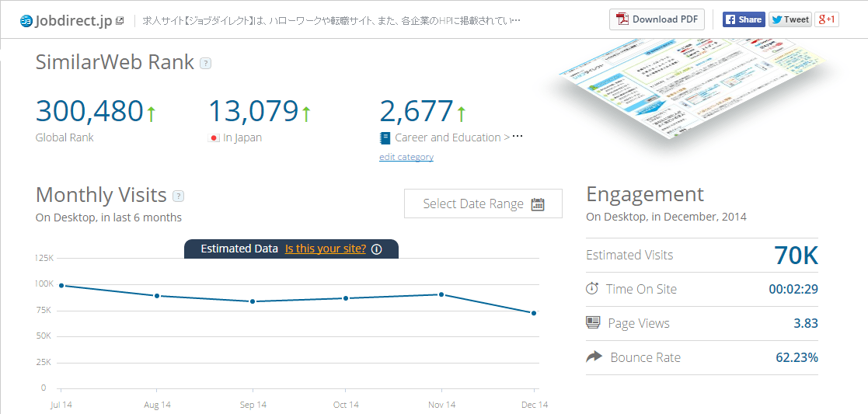Image resolution: width=868 pixels, height=414 pixels.
Task: Click the Estimated Data label
Action: click(x=239, y=249)
